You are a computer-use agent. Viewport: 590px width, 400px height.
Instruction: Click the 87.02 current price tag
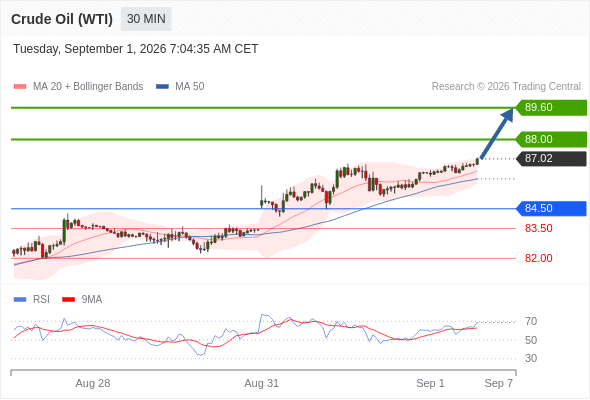point(550,158)
